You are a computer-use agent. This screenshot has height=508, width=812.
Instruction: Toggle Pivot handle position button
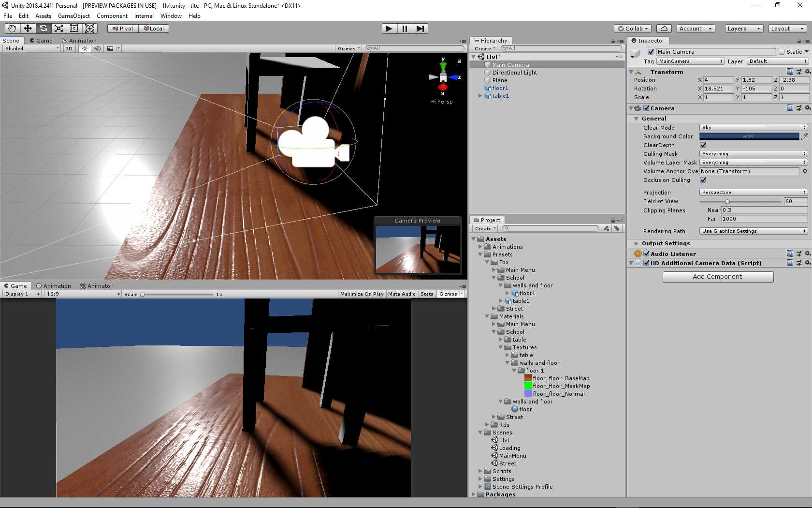point(123,29)
